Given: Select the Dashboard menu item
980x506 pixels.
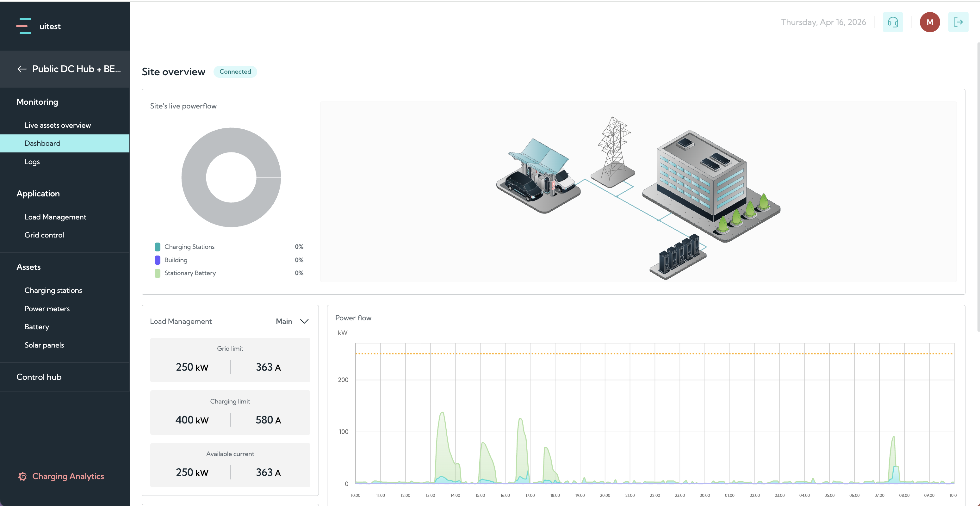Looking at the screenshot, I should pos(65,143).
